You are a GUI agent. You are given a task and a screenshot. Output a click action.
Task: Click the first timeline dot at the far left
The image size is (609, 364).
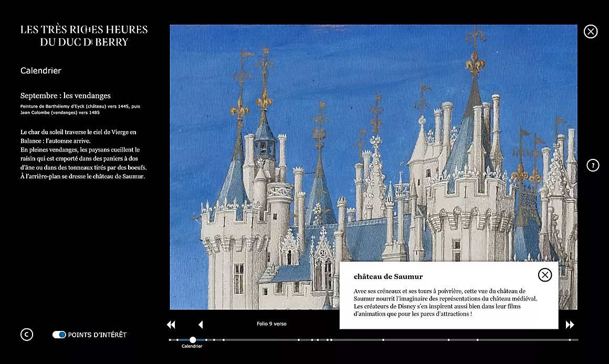click(x=170, y=340)
